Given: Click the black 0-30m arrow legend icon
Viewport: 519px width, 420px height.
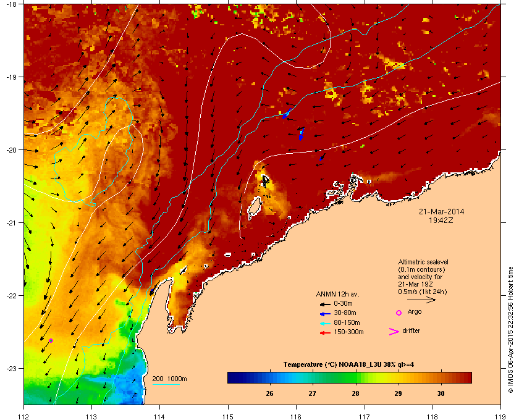Looking at the screenshot, I should pyautogui.click(x=325, y=304).
